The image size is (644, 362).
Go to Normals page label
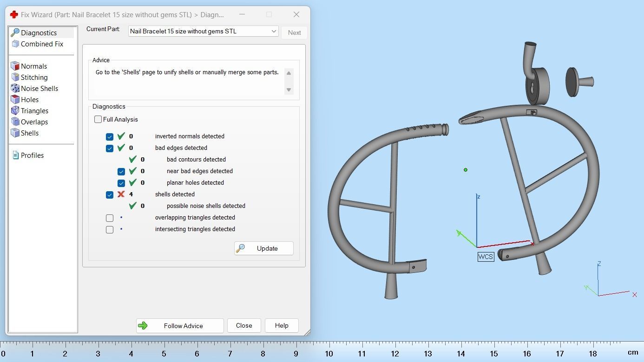click(x=34, y=66)
